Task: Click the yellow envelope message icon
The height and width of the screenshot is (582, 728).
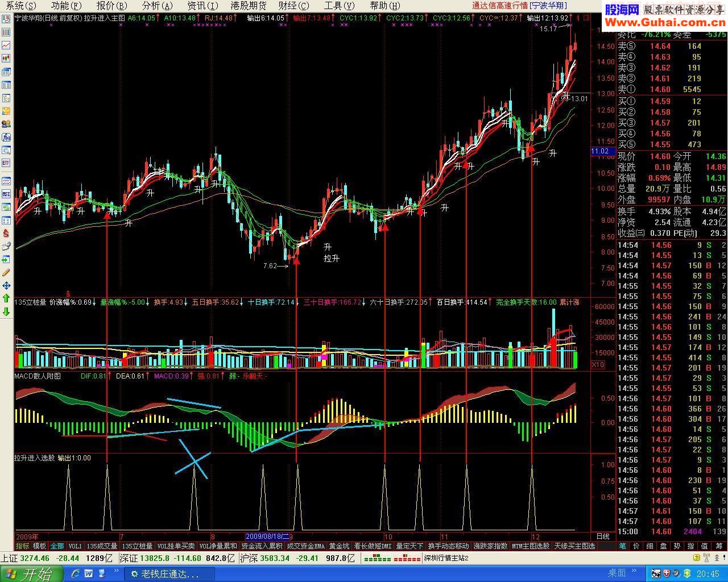Action: click(6, 111)
